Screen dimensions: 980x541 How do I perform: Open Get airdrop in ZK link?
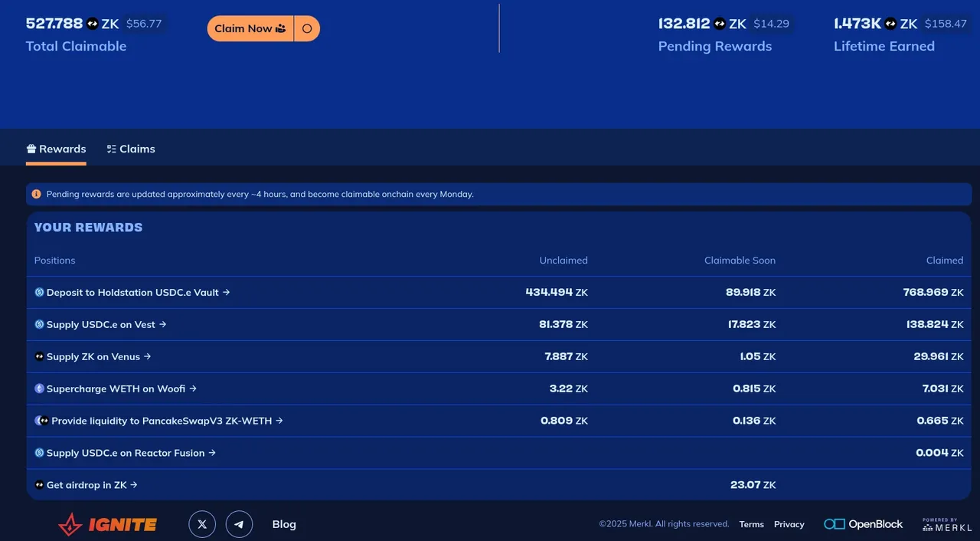[x=86, y=485]
